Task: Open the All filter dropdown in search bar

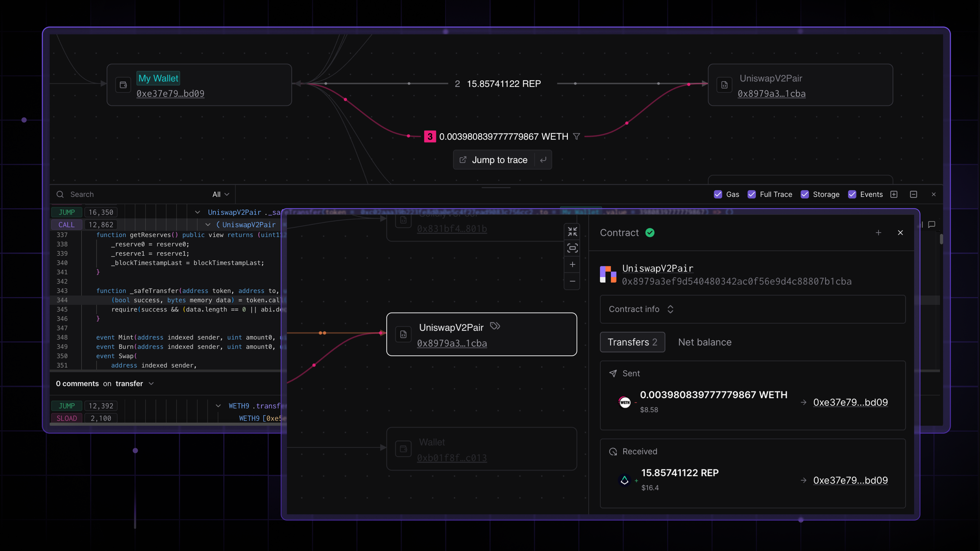Action: (x=220, y=194)
